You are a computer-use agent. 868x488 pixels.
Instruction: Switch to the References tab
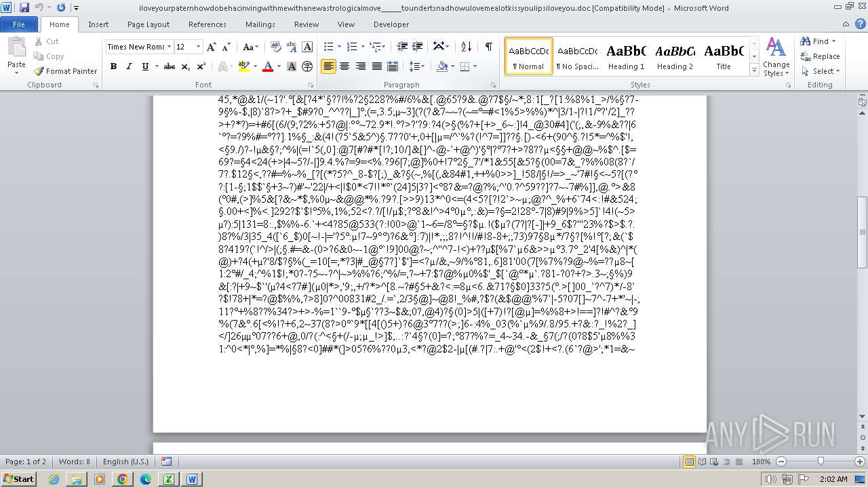pos(208,24)
